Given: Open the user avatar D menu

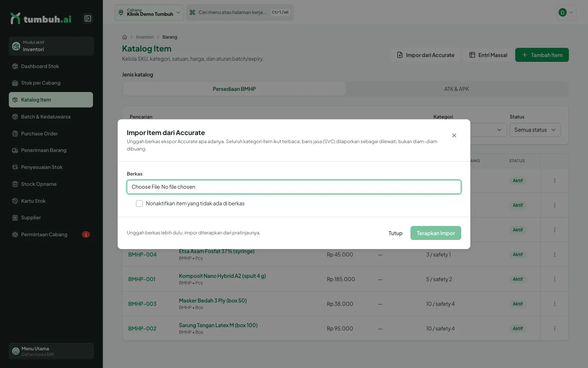Looking at the screenshot, I should point(566,13).
